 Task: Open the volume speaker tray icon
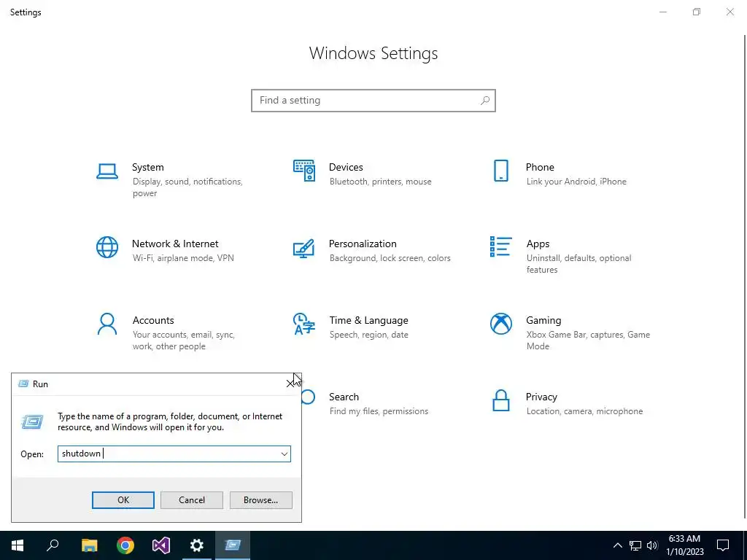[652, 545]
